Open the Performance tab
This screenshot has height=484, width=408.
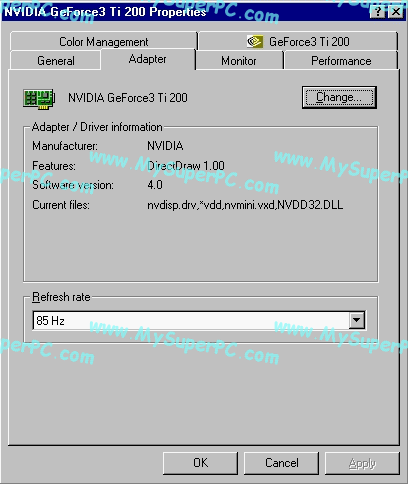click(341, 61)
